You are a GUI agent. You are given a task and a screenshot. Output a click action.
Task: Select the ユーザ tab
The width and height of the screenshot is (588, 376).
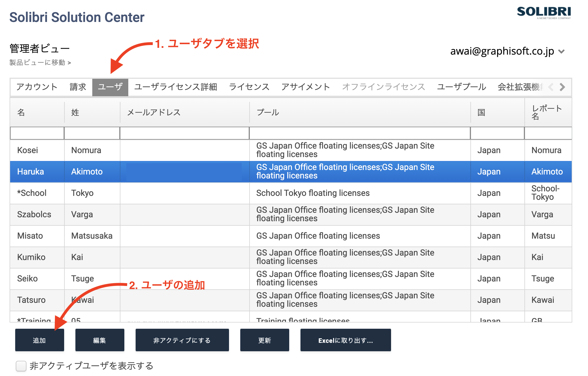click(x=110, y=87)
